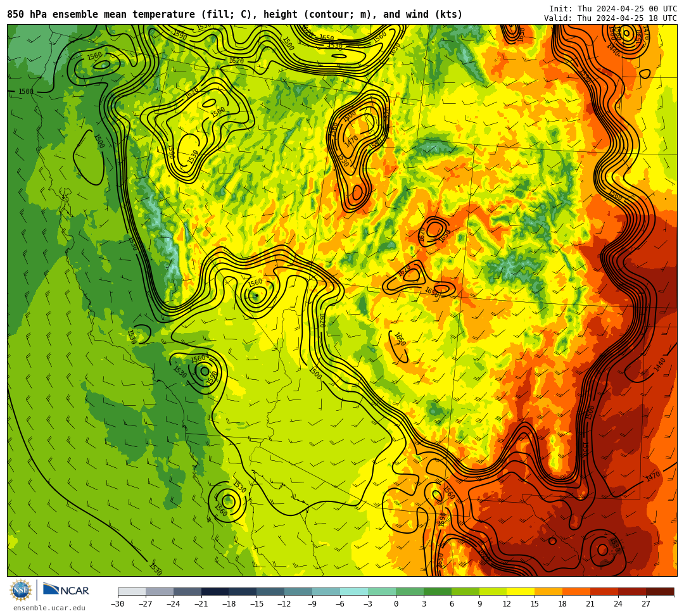Pick the orange 18 to 21 colorbar swatch

click(x=577, y=591)
